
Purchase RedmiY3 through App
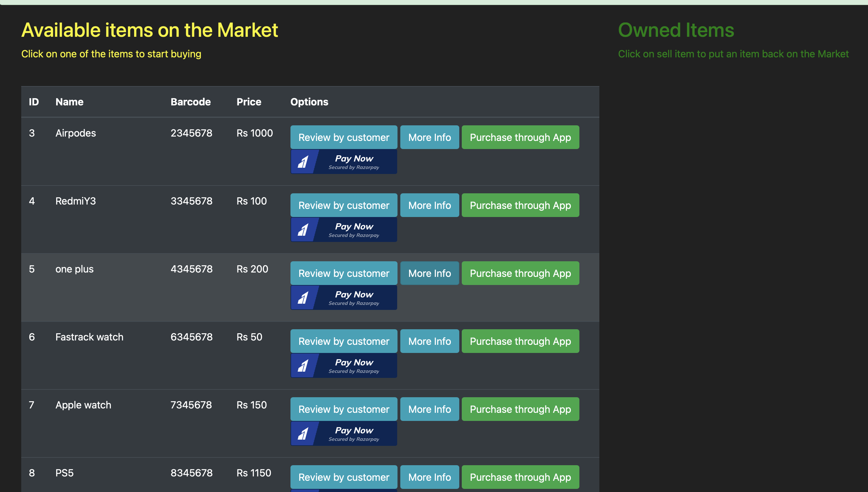[520, 205]
